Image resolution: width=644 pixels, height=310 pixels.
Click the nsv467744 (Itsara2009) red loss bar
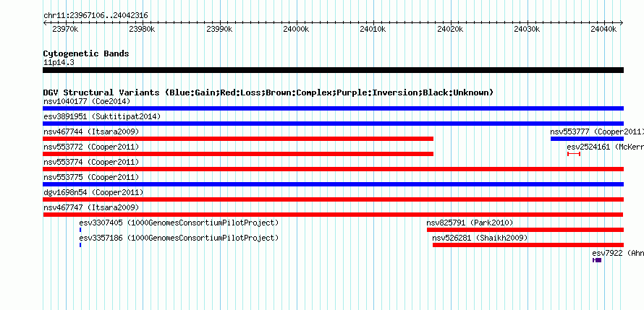click(x=238, y=139)
